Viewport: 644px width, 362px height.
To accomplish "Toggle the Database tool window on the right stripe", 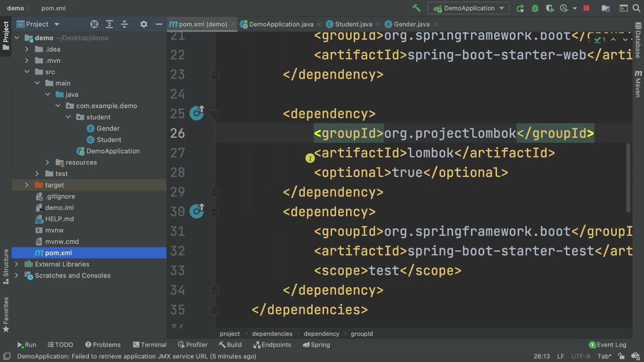I will (x=638, y=41).
